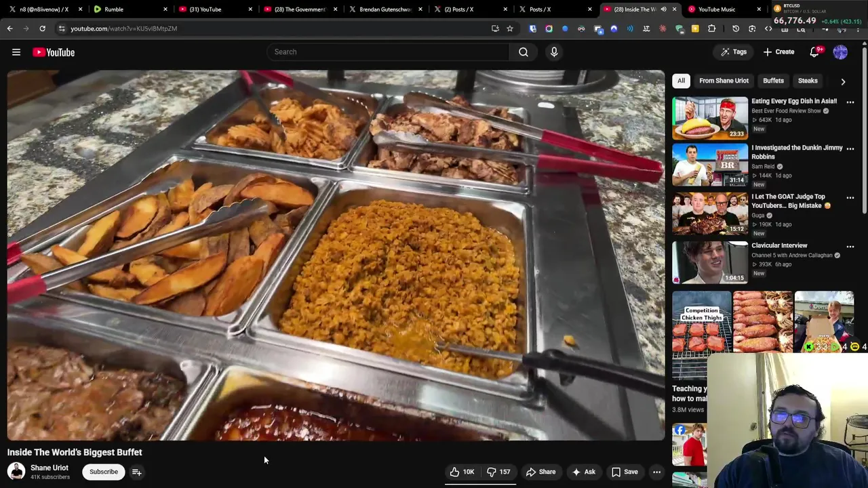View site information icon in address bar
The height and width of the screenshot is (488, 868).
coord(62,28)
